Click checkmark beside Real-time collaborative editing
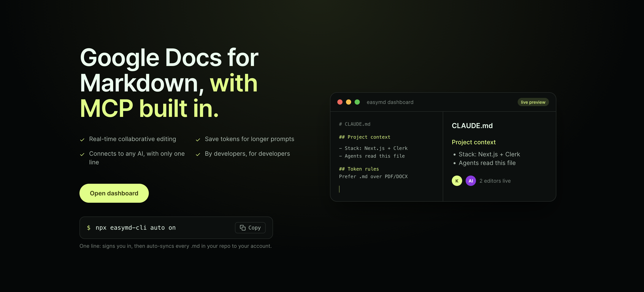 [x=82, y=140]
